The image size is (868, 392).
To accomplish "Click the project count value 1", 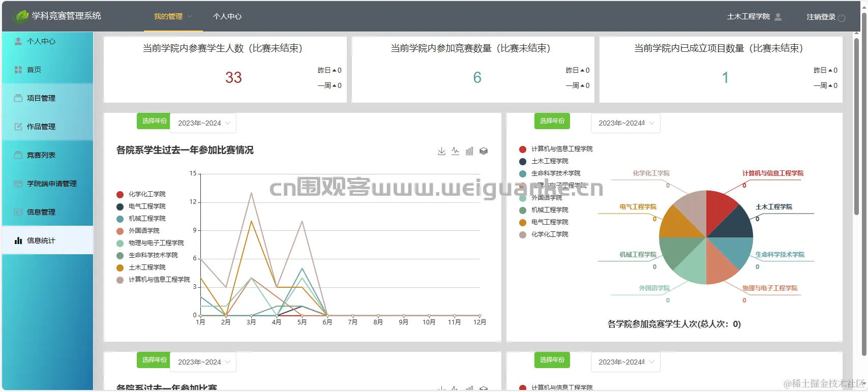I will (x=725, y=77).
